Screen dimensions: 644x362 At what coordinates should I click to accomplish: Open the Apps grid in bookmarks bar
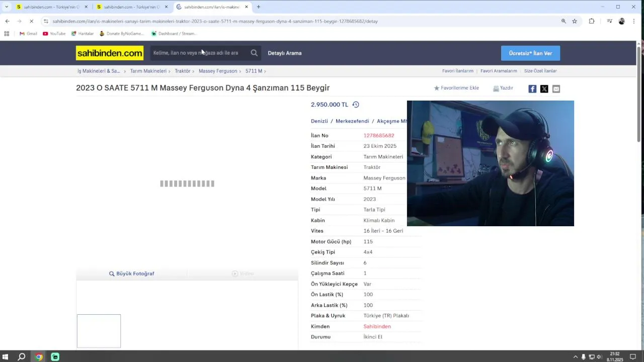coord(7,34)
